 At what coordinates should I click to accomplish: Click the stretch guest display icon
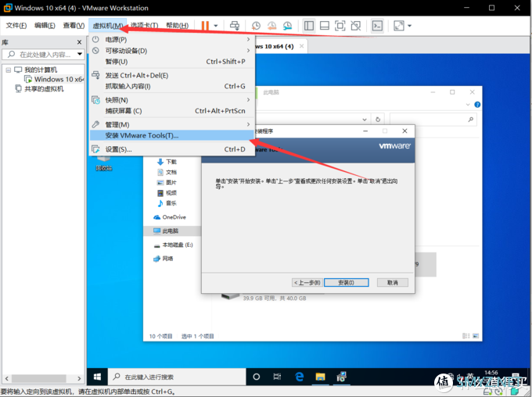(399, 26)
